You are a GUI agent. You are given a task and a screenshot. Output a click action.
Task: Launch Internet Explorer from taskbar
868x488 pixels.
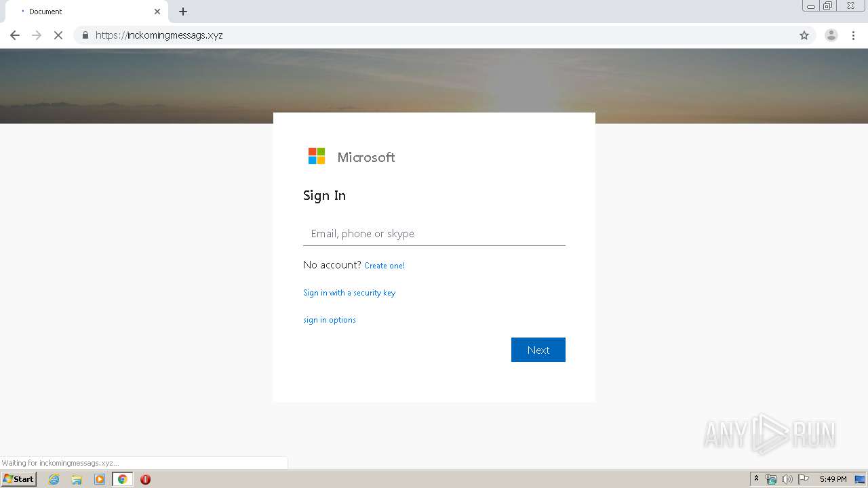[x=54, y=479]
